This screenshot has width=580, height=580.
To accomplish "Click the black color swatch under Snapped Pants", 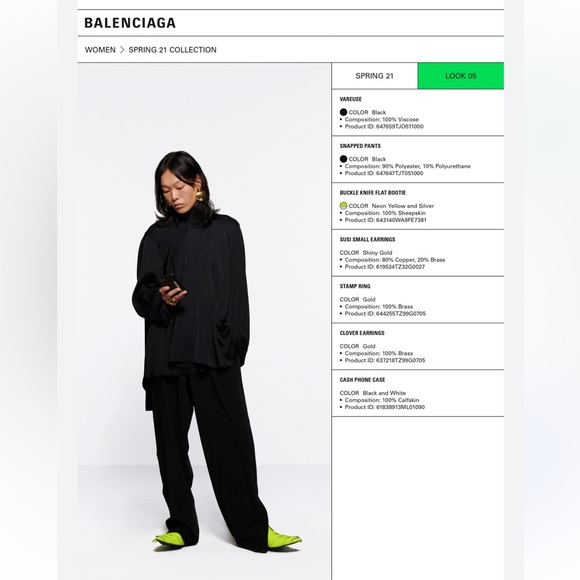I will 343,159.
